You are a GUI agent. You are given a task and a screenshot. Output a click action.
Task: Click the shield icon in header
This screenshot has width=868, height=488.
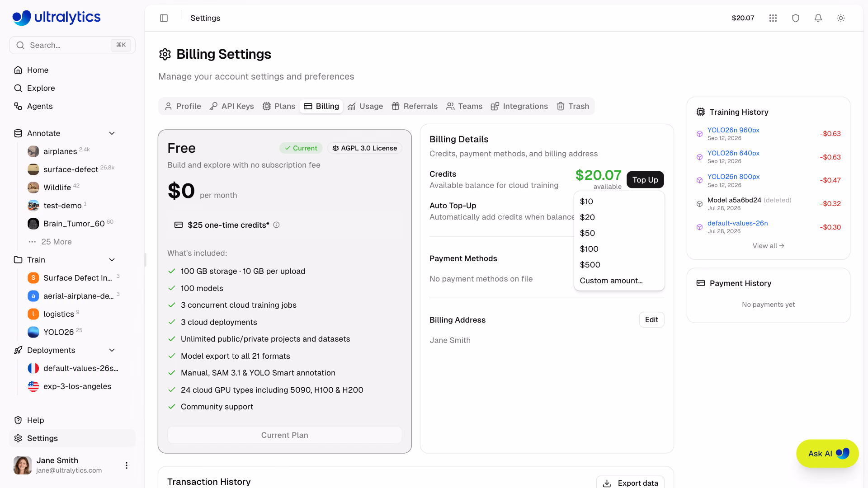tap(796, 18)
